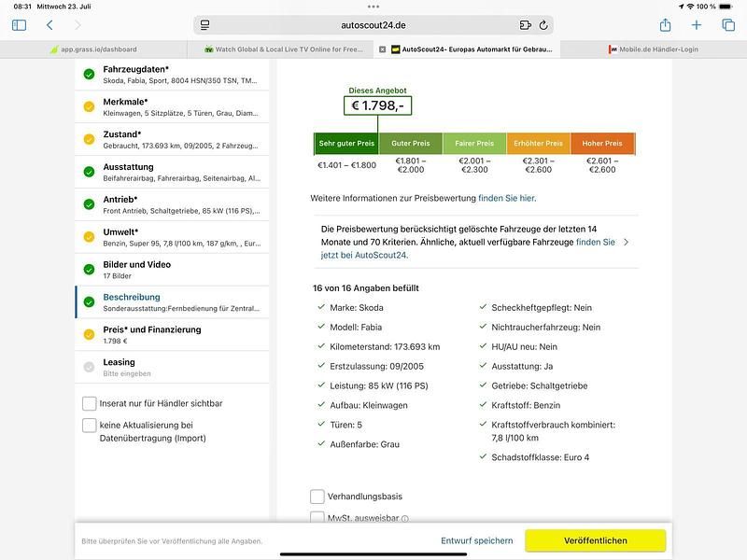Open the Ausstattung section
Viewport: 747px width, 560px height.
point(172,173)
